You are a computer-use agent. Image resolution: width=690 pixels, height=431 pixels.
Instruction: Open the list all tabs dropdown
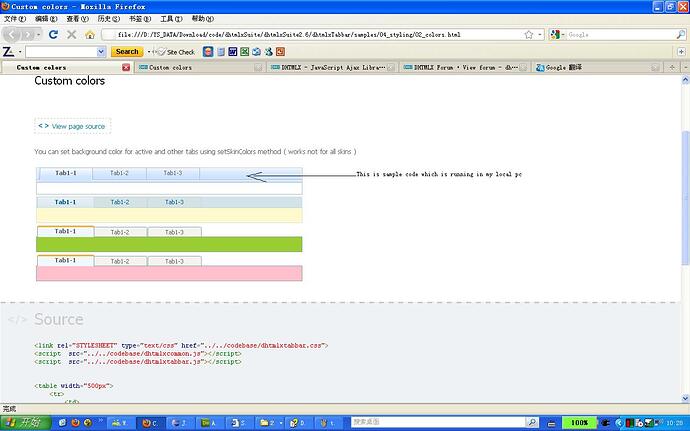click(686, 67)
